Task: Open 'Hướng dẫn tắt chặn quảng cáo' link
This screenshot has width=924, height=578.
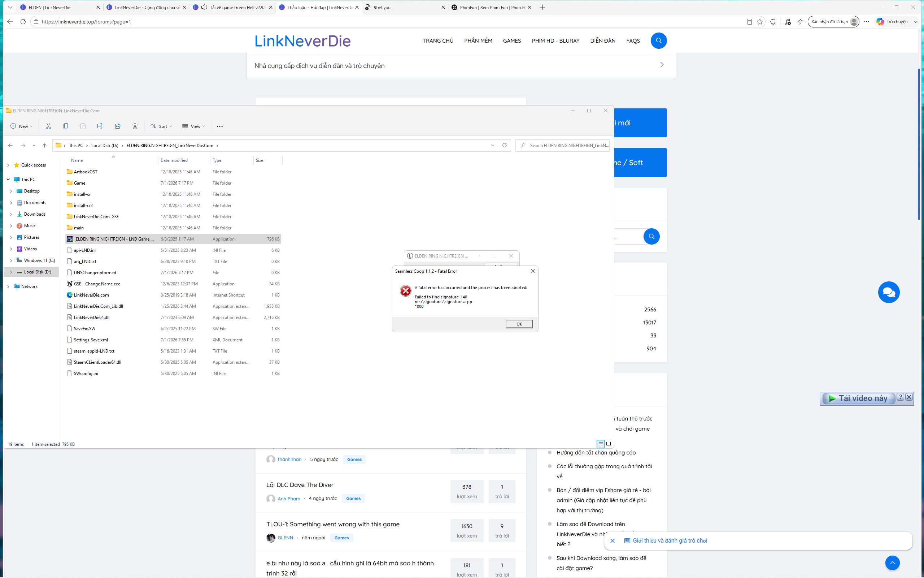Action: click(x=596, y=453)
